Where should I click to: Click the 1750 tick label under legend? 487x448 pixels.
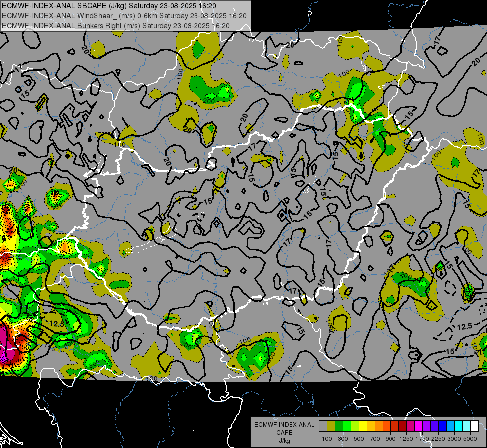click(x=422, y=439)
